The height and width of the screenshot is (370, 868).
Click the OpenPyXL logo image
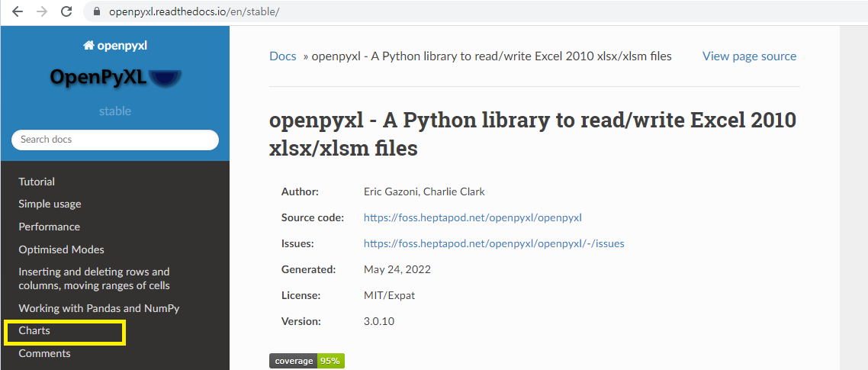(x=115, y=78)
